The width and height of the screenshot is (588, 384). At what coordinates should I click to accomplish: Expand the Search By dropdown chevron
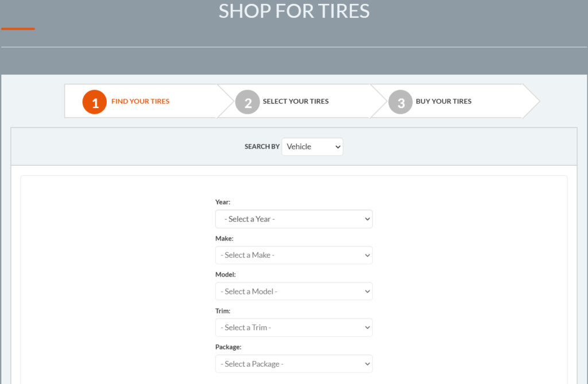tap(336, 146)
